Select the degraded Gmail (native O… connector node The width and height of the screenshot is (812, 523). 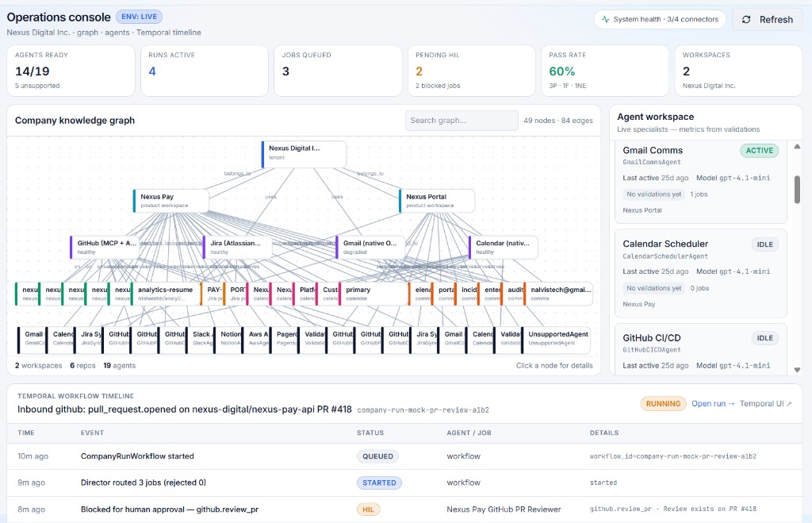[371, 248]
